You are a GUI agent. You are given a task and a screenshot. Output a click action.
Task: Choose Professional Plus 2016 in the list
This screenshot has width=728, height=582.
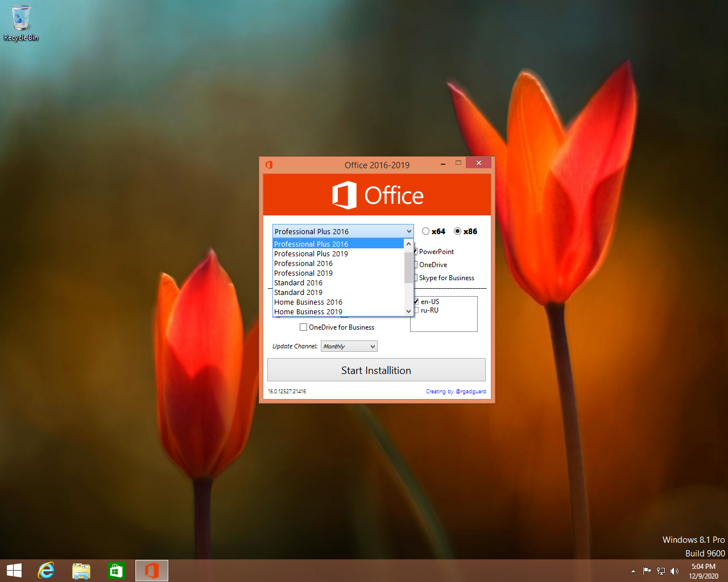point(338,244)
